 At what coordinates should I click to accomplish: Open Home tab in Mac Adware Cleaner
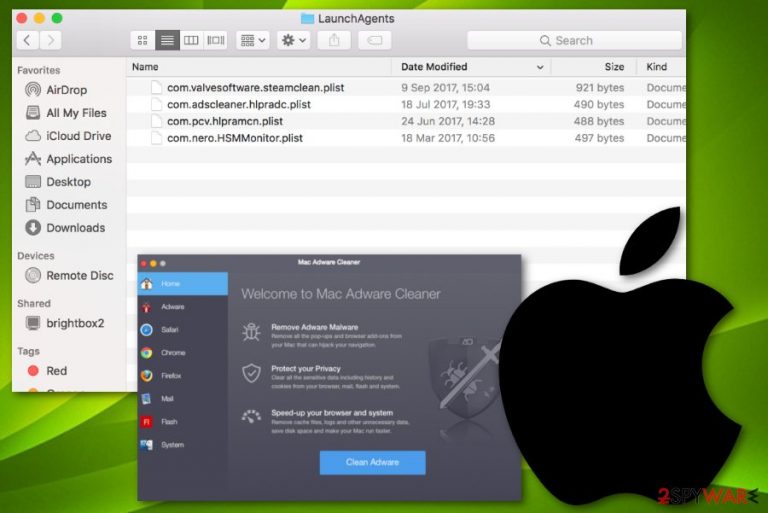click(x=183, y=284)
